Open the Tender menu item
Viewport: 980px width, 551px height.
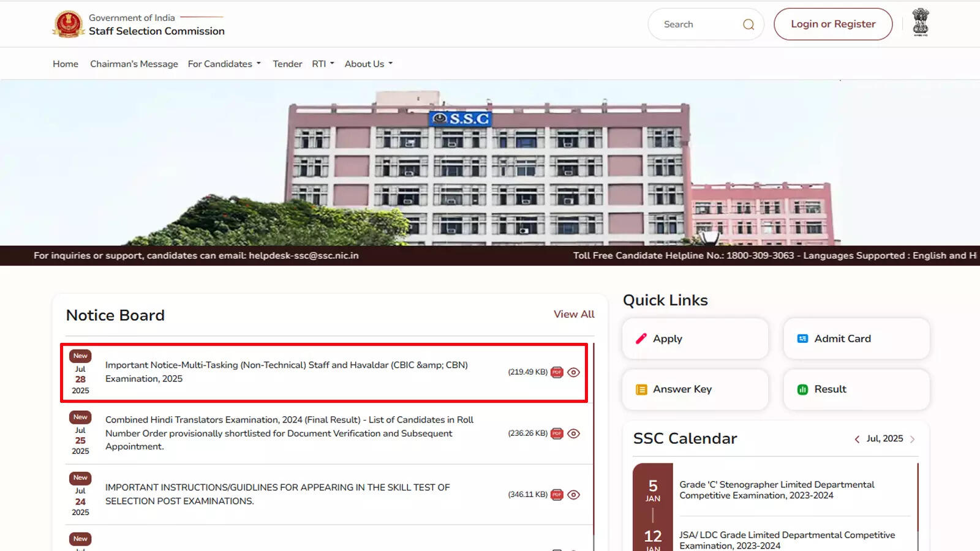pos(287,64)
